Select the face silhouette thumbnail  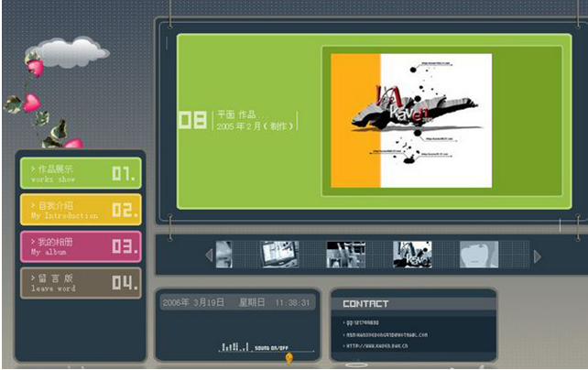point(478,255)
